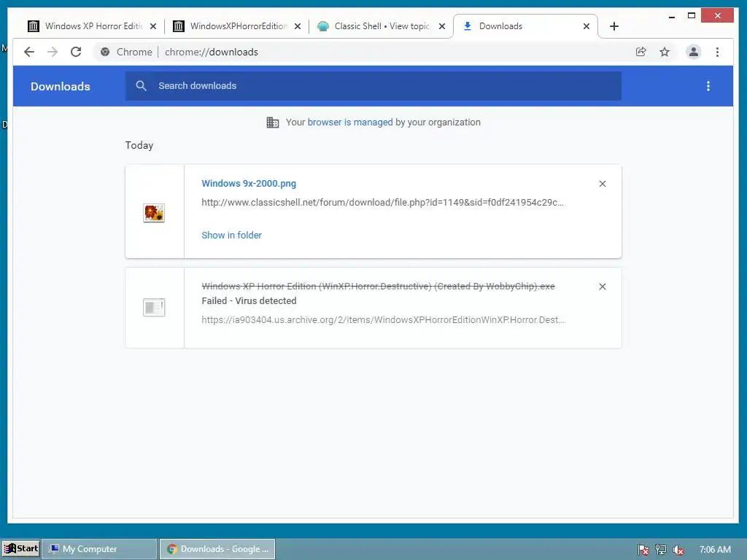Remove the failed Horror Edition download entry
This screenshot has height=560, width=747.
tap(603, 287)
